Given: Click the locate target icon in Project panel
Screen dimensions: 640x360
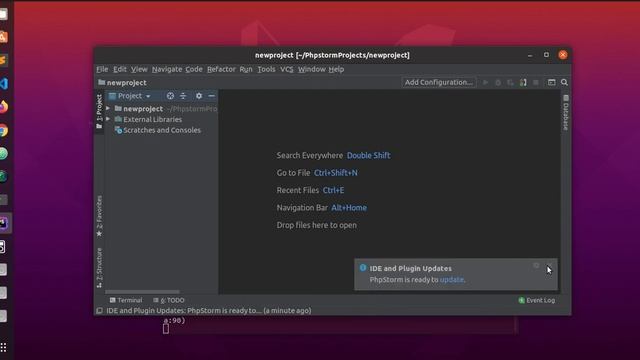Looking at the screenshot, I should [x=170, y=96].
